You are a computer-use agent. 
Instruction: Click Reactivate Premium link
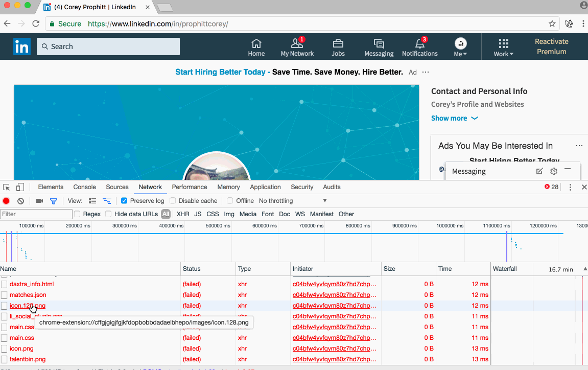point(551,47)
